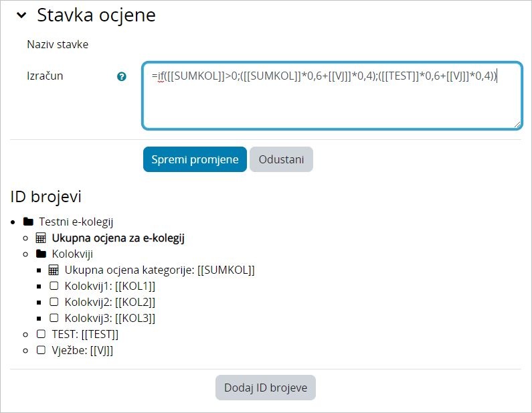
Task: Click the Kolokviji folder icon
Action: (41, 254)
